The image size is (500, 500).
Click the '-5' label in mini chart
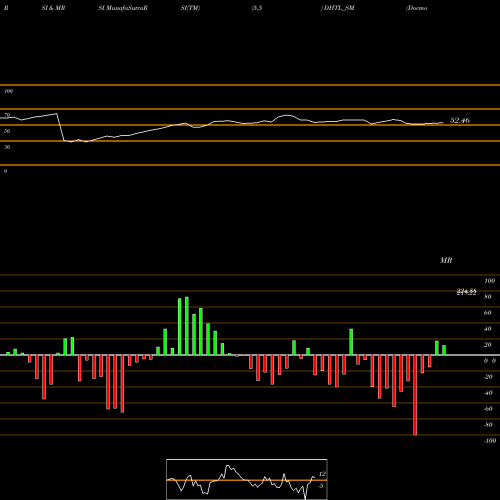321,486
